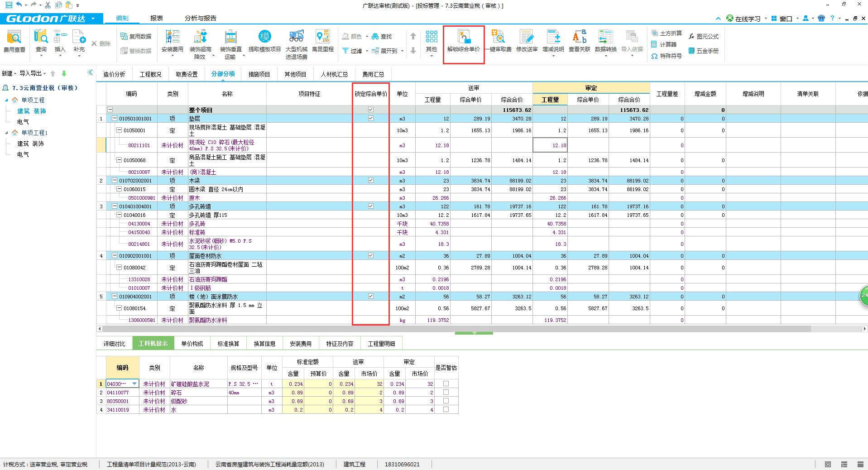Collapse the 010501001001 垫层 row
The height and width of the screenshot is (470, 868).
click(115, 119)
